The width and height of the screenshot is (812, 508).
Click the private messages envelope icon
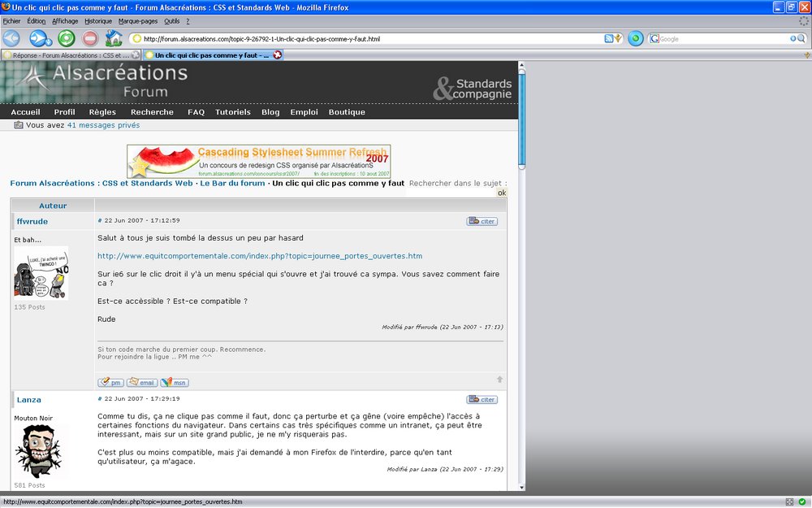tap(19, 125)
